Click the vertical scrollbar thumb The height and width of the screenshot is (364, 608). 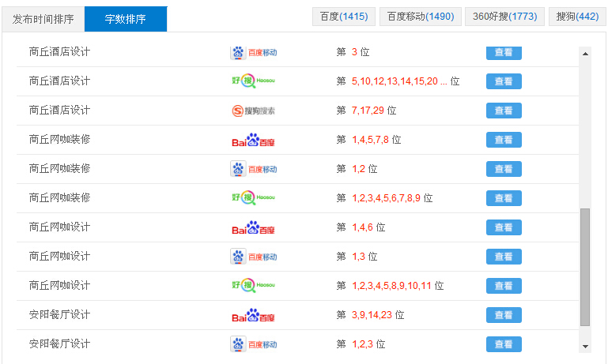pyautogui.click(x=585, y=267)
